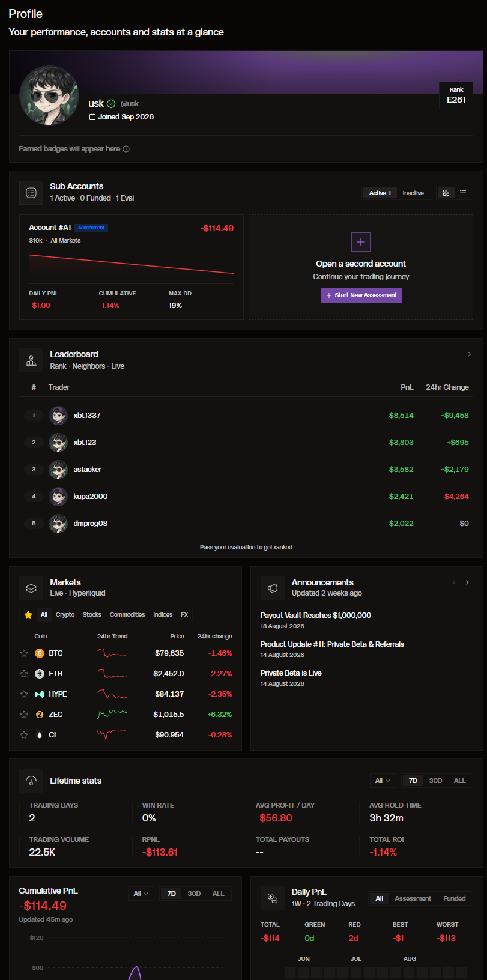Select Funded tab in Daily PnL

(455, 898)
